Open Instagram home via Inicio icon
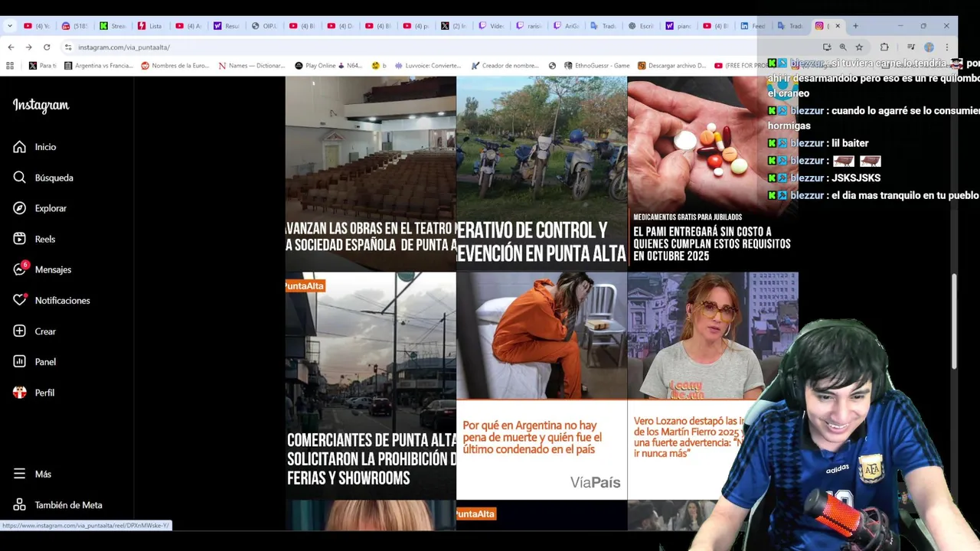Image resolution: width=980 pixels, height=551 pixels. pyautogui.click(x=20, y=147)
